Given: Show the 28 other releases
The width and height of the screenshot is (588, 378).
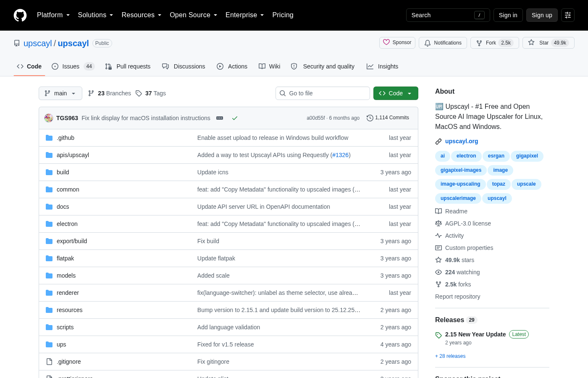Looking at the screenshot, I should [x=450, y=356].
